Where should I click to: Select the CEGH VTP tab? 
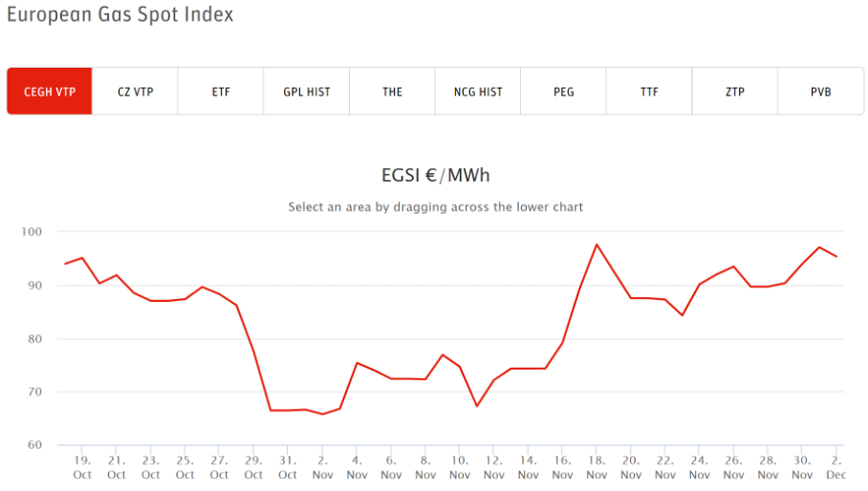click(50, 92)
